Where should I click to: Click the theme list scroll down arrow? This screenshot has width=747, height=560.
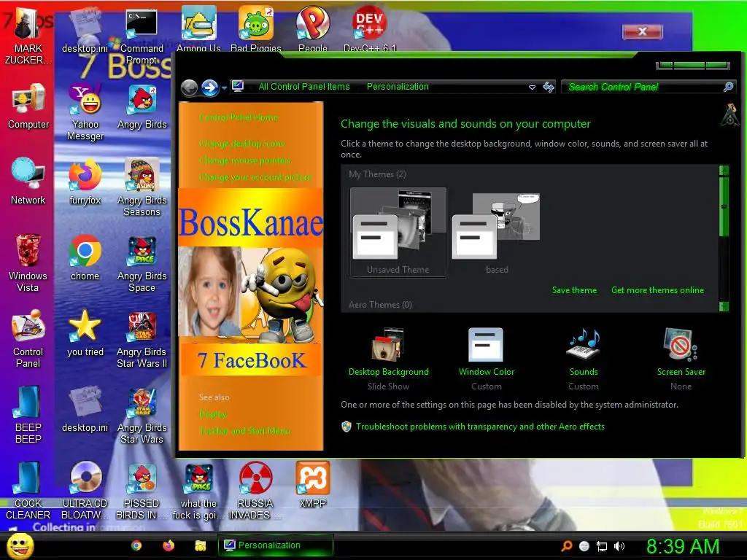pos(724,307)
